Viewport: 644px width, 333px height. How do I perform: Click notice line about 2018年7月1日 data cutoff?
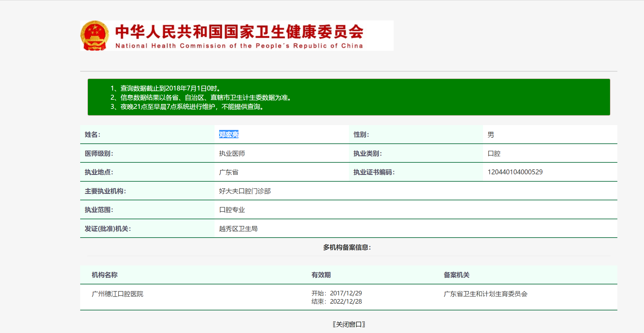click(x=166, y=88)
